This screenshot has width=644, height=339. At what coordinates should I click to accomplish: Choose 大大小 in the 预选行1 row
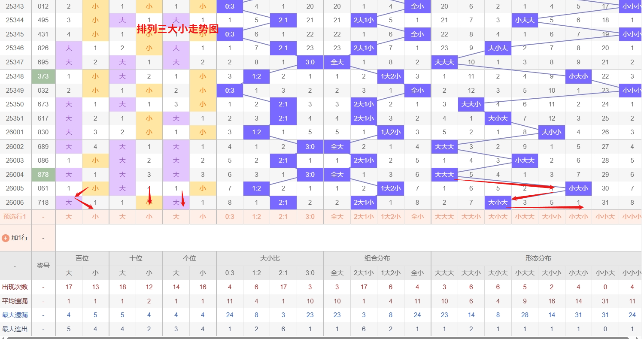(471, 217)
